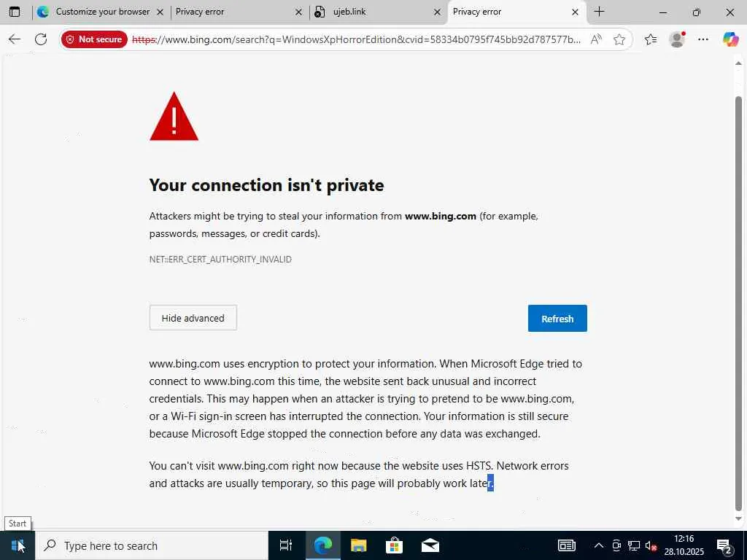Go back to the previous page
This screenshot has width=747, height=560.
(15, 39)
